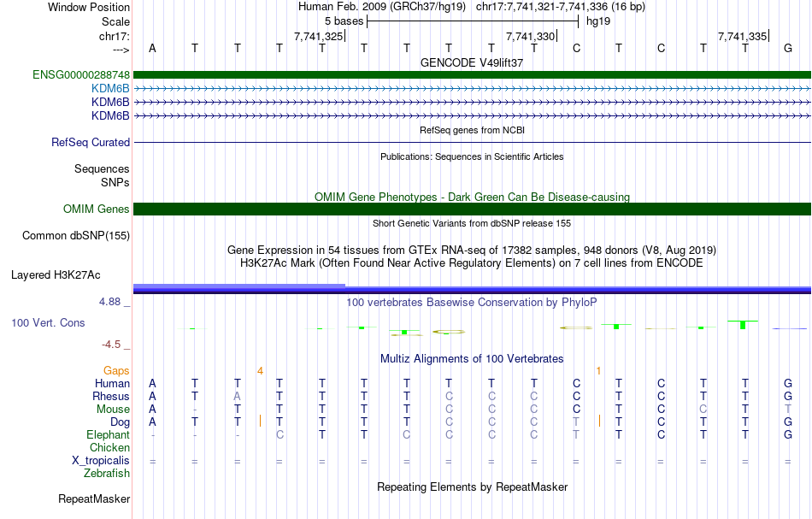Click the ---> strand direction arrow label
Screen dimensions: 812x519
(x=121, y=50)
